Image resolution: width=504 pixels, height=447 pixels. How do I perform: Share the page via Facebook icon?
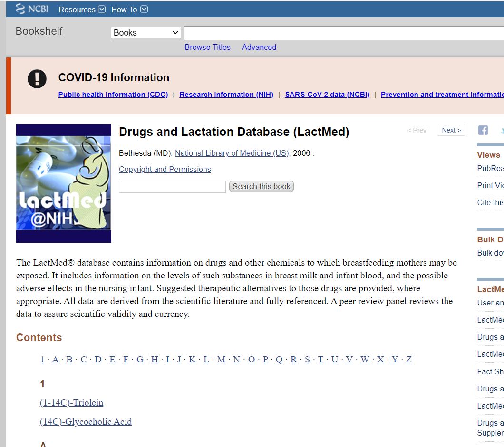(x=483, y=130)
